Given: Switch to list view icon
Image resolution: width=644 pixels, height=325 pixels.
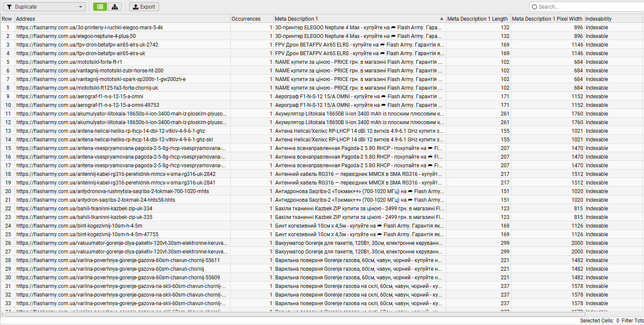Looking at the screenshot, I should [x=100, y=7].
